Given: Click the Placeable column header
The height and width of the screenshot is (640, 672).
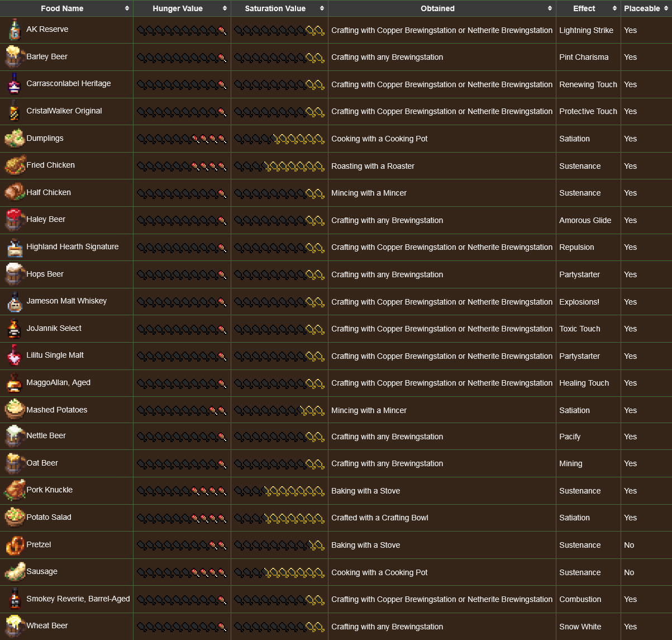Looking at the screenshot, I should 642,8.
